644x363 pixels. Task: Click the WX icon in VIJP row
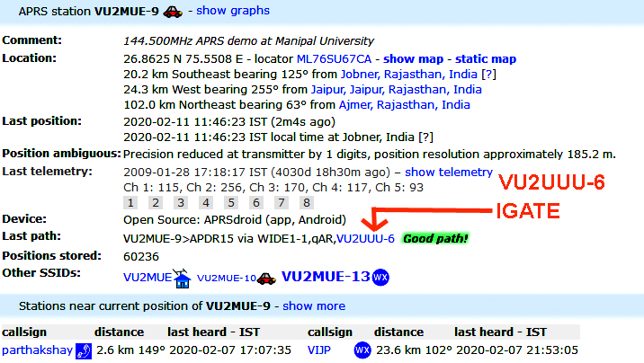click(362, 350)
